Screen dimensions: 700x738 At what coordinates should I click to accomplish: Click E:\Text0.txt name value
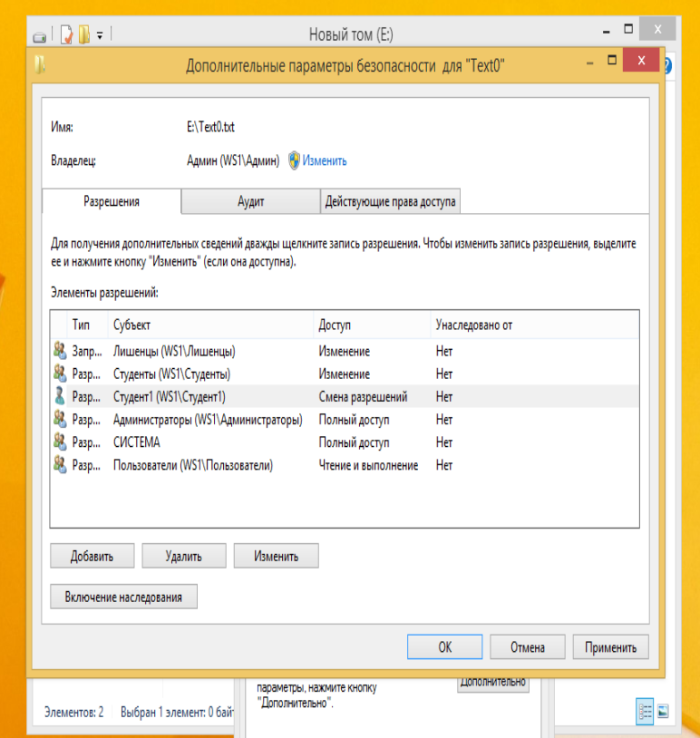pyautogui.click(x=210, y=127)
